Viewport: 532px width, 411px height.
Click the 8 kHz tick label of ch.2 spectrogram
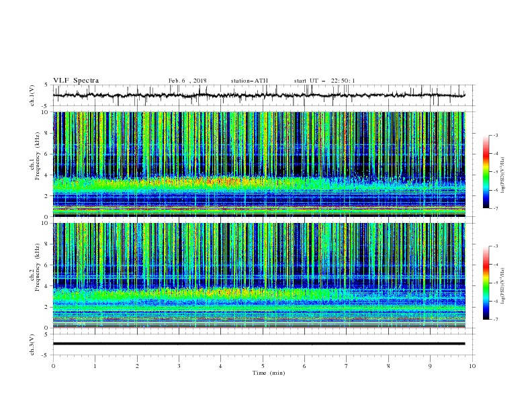pos(46,244)
